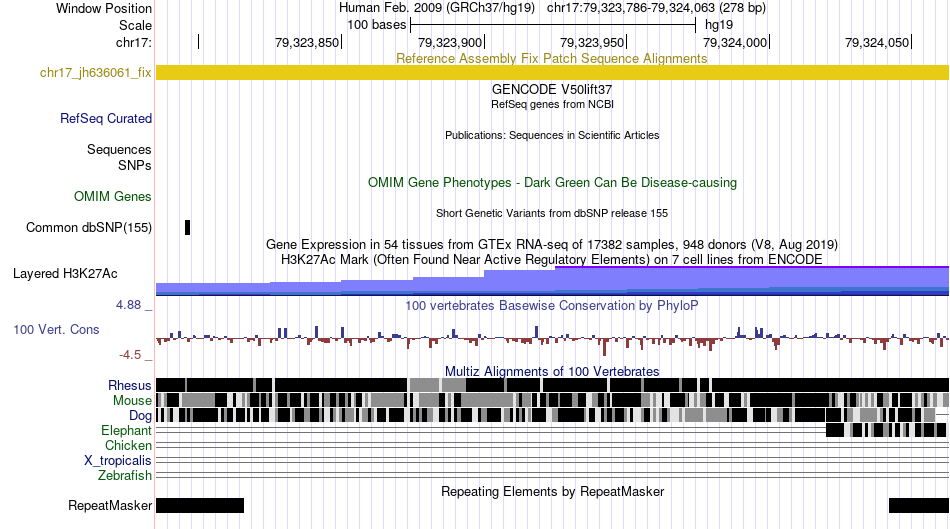Screen dimensions: 950x529
Task: Click the RepeatMasker track label
Action: (110, 505)
